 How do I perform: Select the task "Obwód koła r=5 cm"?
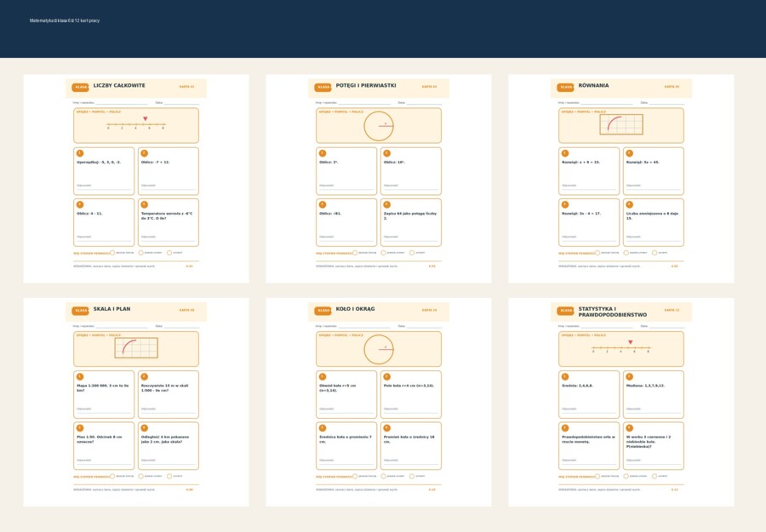(x=346, y=394)
